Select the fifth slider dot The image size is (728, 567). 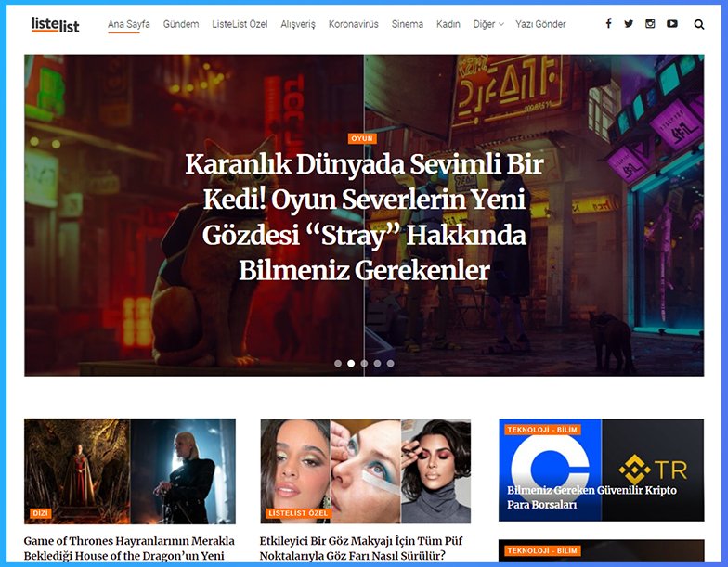(390, 364)
